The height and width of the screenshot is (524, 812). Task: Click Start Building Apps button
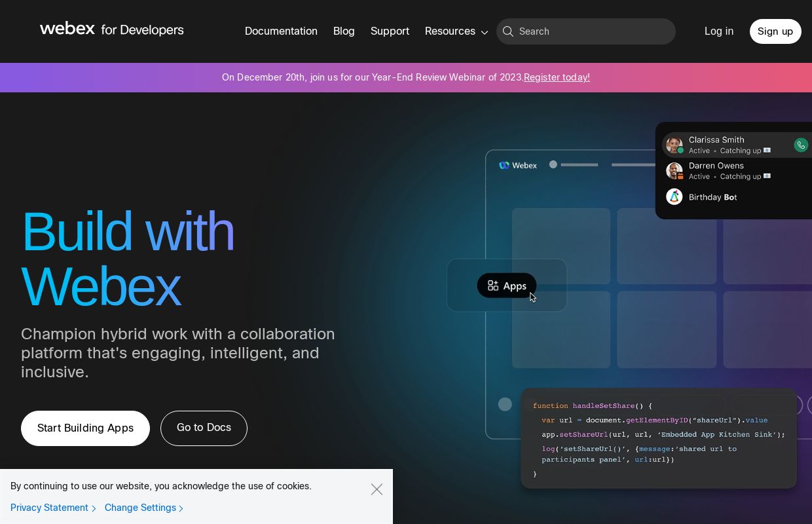pyautogui.click(x=85, y=428)
